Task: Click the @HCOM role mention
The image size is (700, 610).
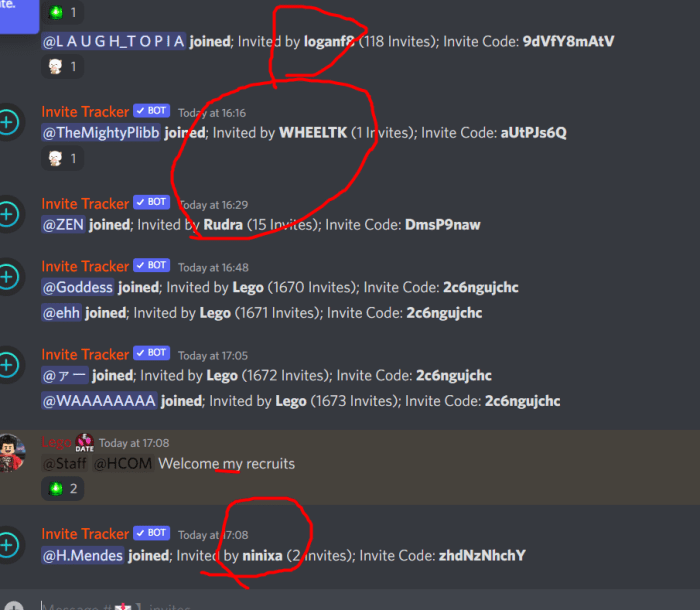Action: pyautogui.click(x=123, y=464)
